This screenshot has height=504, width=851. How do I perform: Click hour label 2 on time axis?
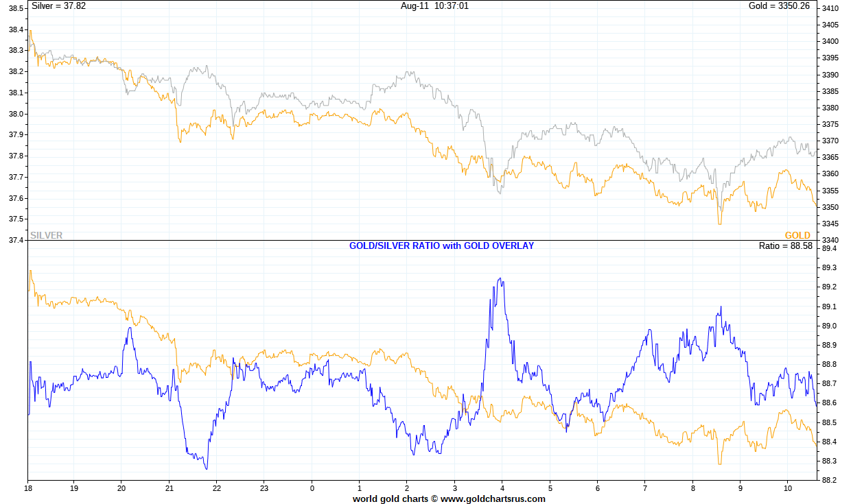407,488
